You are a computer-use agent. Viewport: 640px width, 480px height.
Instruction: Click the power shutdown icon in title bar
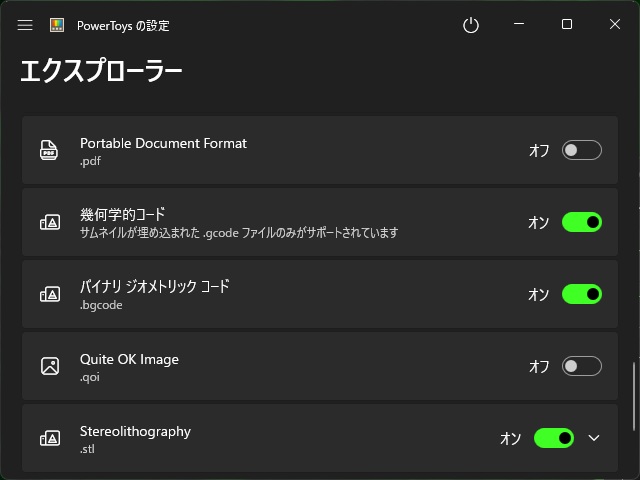[471, 25]
